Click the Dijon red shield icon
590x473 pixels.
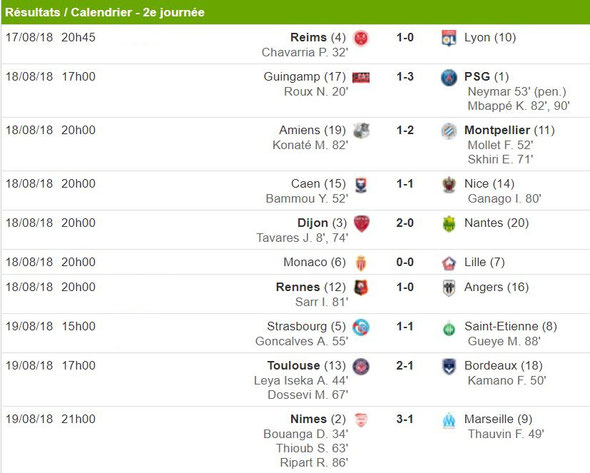pos(361,224)
